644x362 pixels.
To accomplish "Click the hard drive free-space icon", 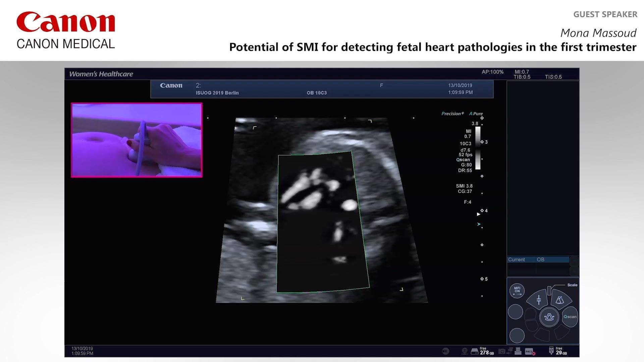I will click(475, 351).
